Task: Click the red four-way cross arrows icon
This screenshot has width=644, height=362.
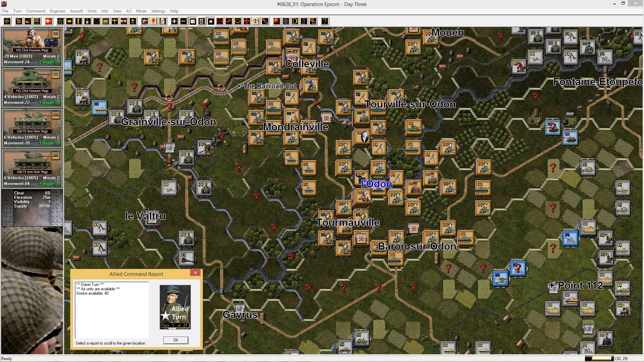Action: [247, 21]
